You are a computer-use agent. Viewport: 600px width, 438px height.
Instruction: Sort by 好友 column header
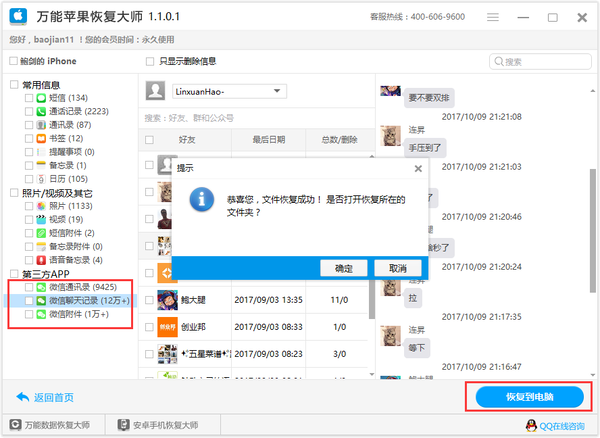pos(187,140)
